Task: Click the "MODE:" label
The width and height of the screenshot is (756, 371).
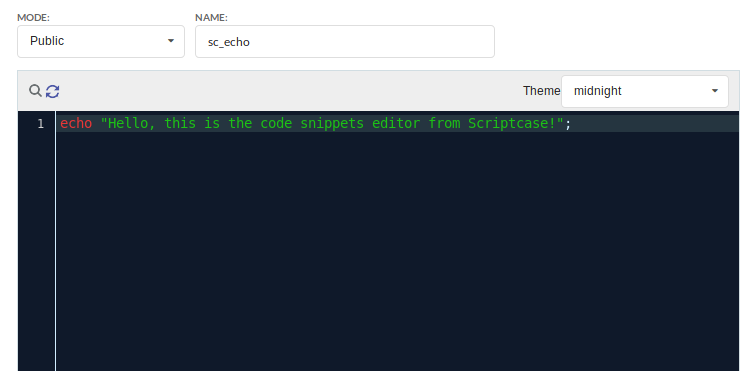Action: click(x=33, y=18)
